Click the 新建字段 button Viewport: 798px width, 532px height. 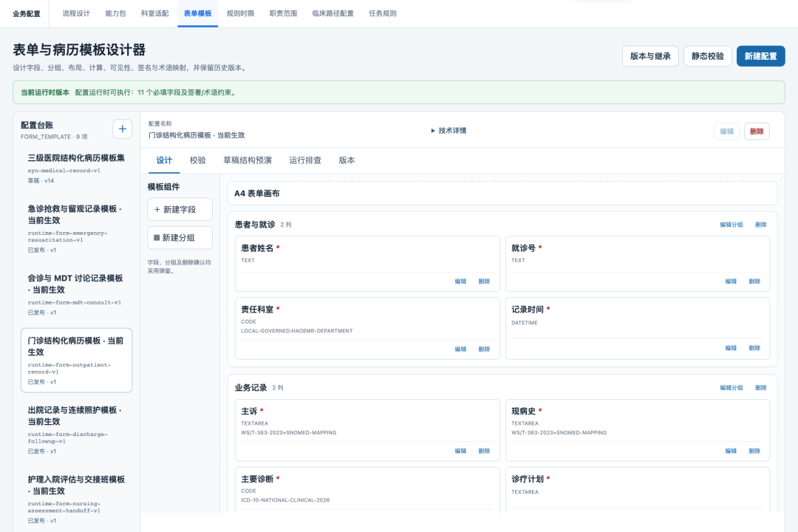click(x=180, y=209)
